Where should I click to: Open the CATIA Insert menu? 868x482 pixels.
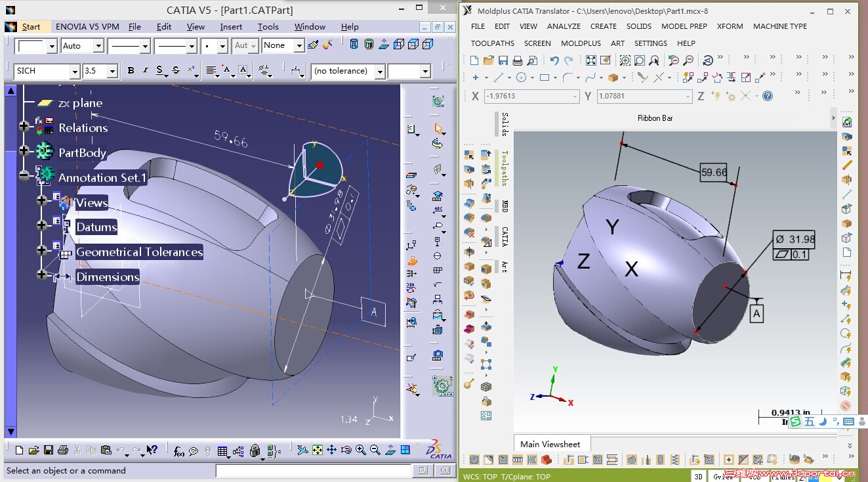[x=231, y=27]
